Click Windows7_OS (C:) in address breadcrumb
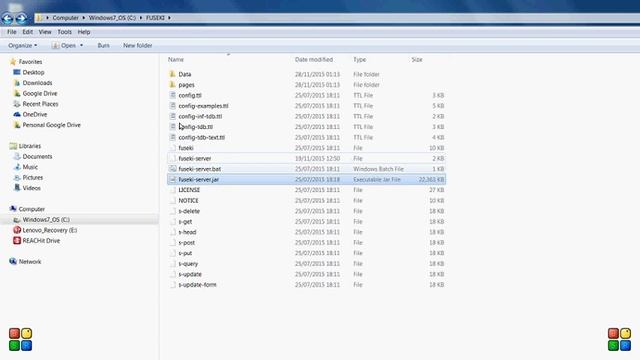The image size is (640, 360). coord(112,18)
